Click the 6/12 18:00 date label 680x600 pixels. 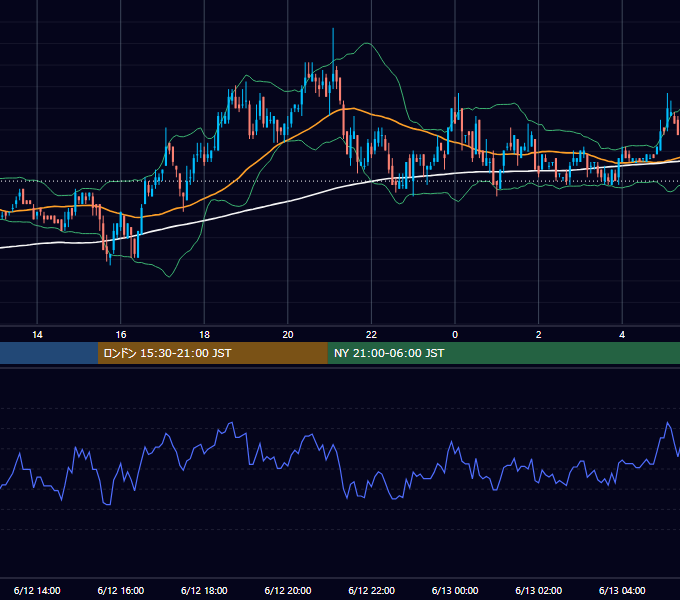pyautogui.click(x=204, y=590)
